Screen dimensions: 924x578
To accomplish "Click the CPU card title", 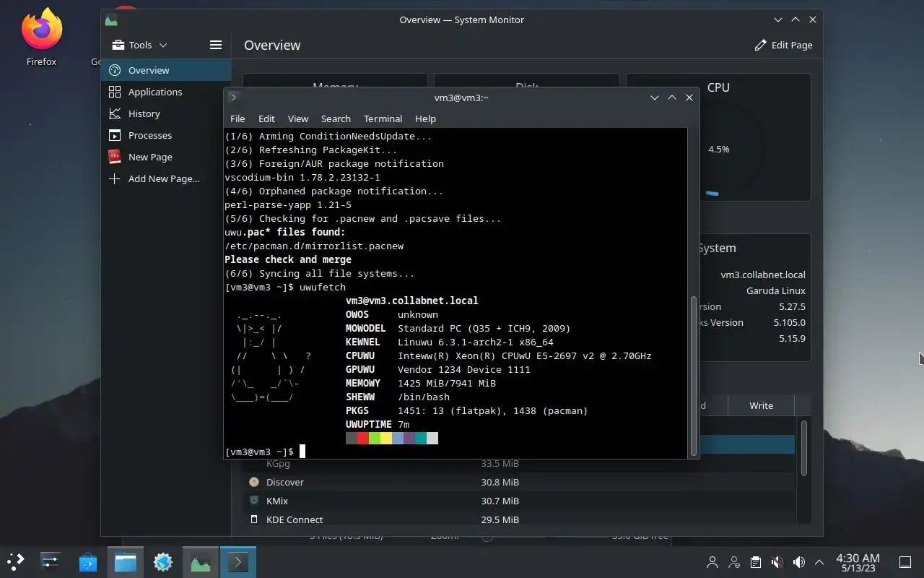I will point(718,87).
